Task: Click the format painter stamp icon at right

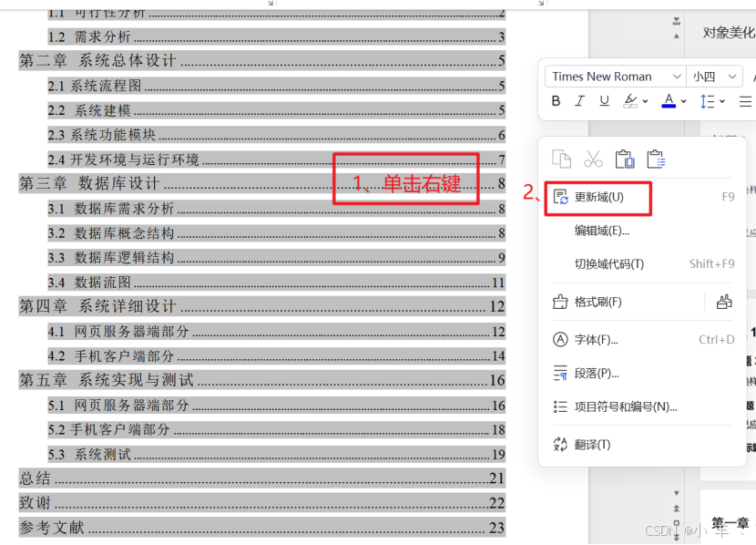Action: coord(724,302)
